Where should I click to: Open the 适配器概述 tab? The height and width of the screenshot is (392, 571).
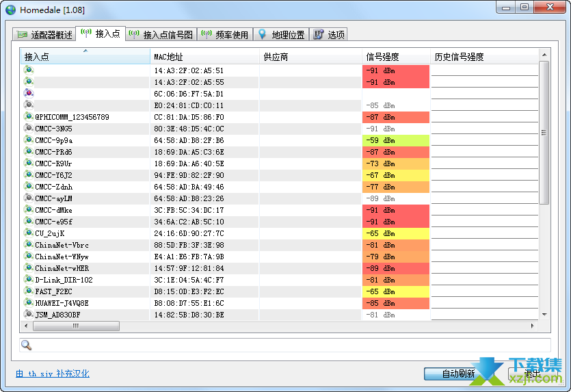coord(44,35)
